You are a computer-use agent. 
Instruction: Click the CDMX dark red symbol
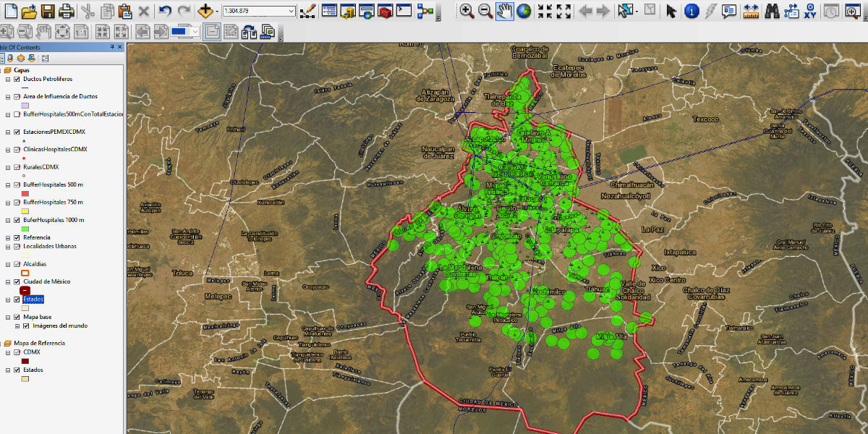tap(25, 361)
